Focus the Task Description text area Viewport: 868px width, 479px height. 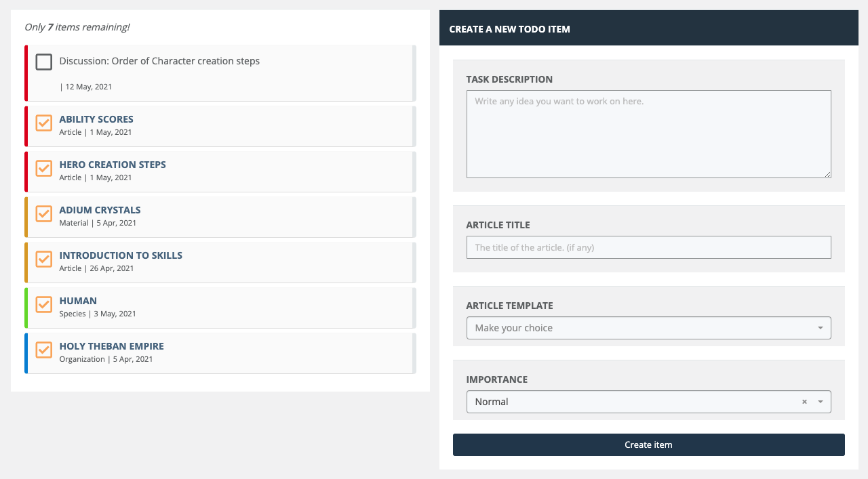(648, 134)
